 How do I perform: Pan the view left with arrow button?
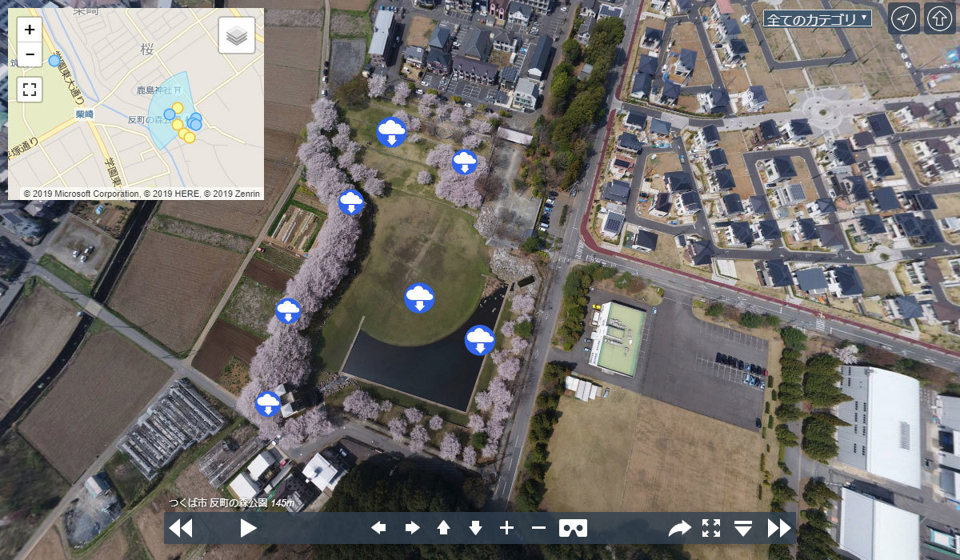point(379,528)
